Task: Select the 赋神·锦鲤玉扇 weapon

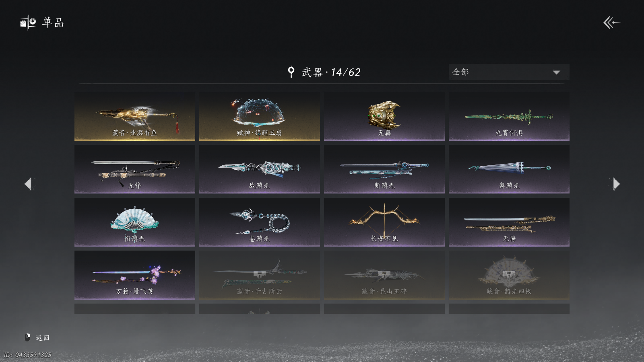Action: [260, 116]
